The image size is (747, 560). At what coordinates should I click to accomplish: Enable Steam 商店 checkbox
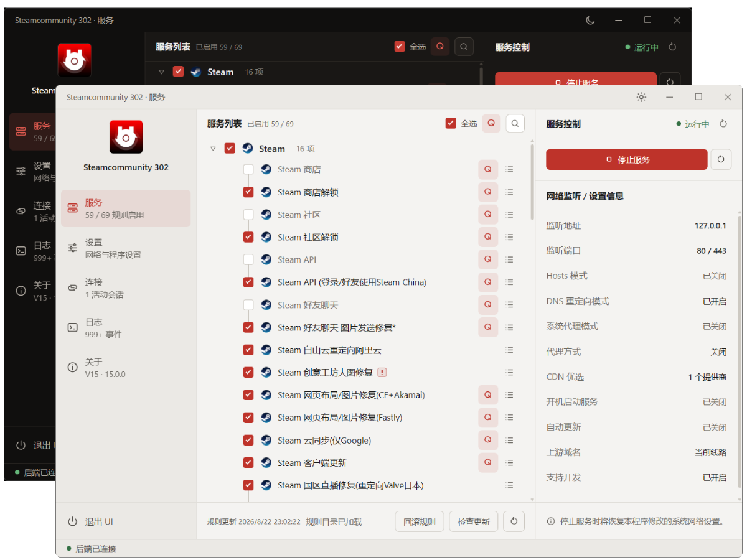(x=248, y=169)
